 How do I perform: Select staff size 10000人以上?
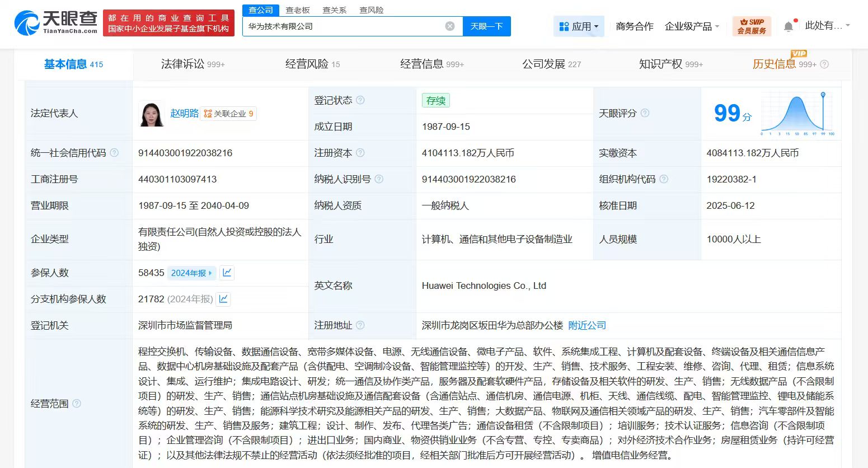click(734, 239)
